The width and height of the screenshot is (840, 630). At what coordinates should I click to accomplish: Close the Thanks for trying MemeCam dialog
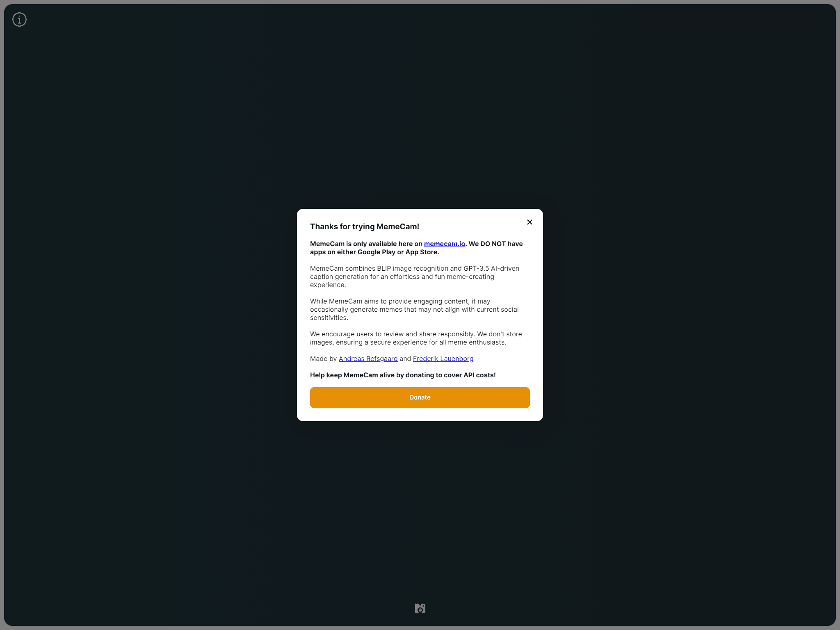click(530, 222)
